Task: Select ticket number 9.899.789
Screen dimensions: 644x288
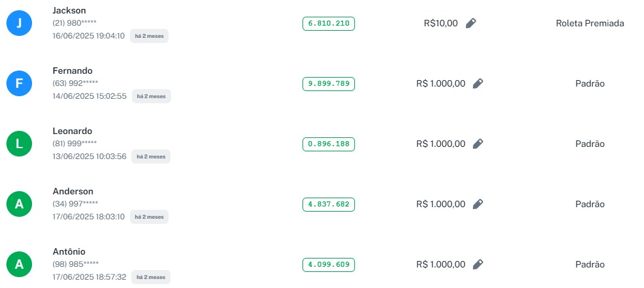Action: coord(329,83)
